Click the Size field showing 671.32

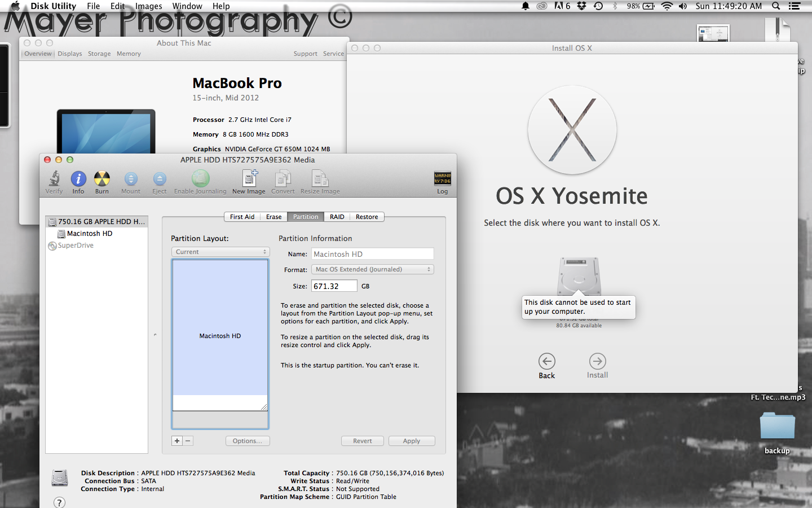[334, 286]
